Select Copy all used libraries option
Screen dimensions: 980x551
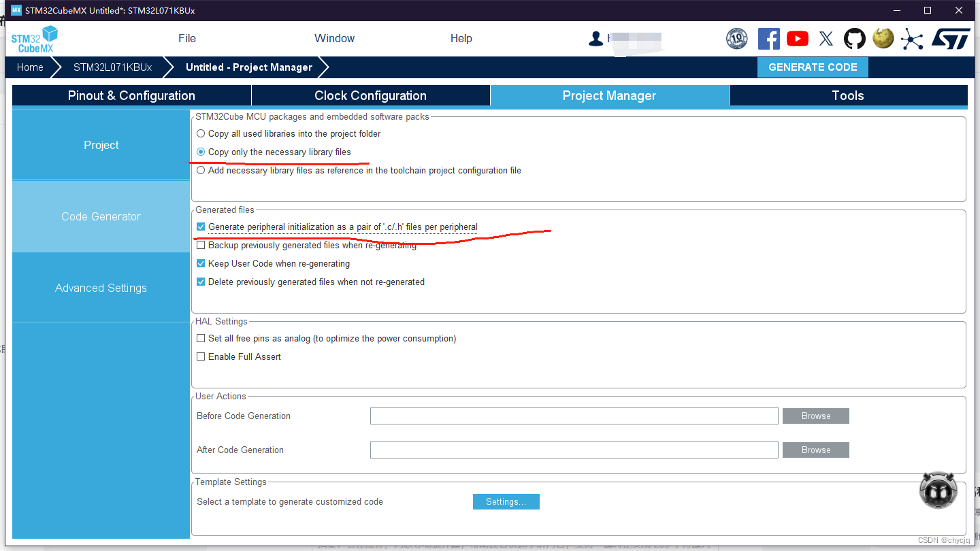[x=201, y=134]
